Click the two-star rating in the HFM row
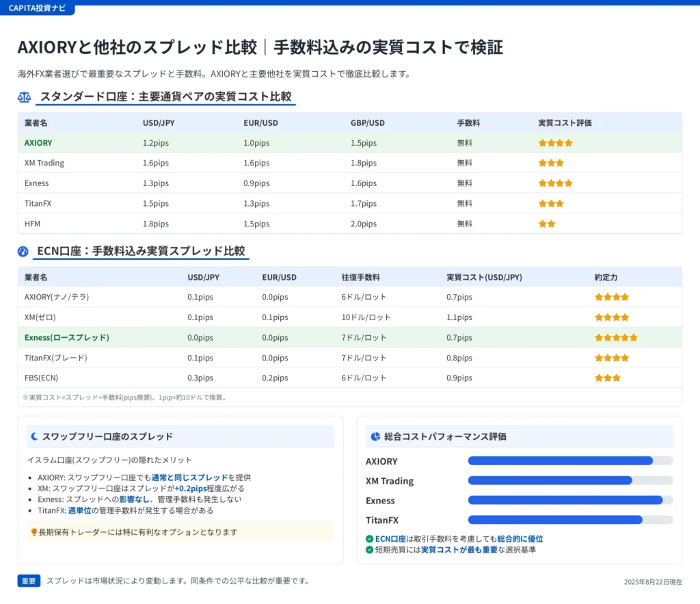700x604 pixels. point(547,224)
